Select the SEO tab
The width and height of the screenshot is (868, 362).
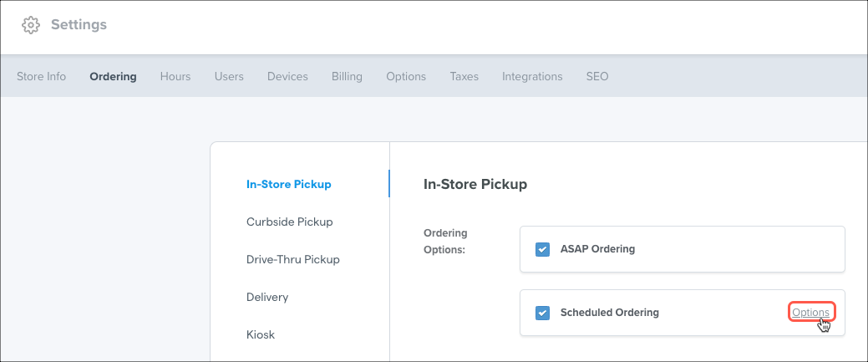coord(597,77)
